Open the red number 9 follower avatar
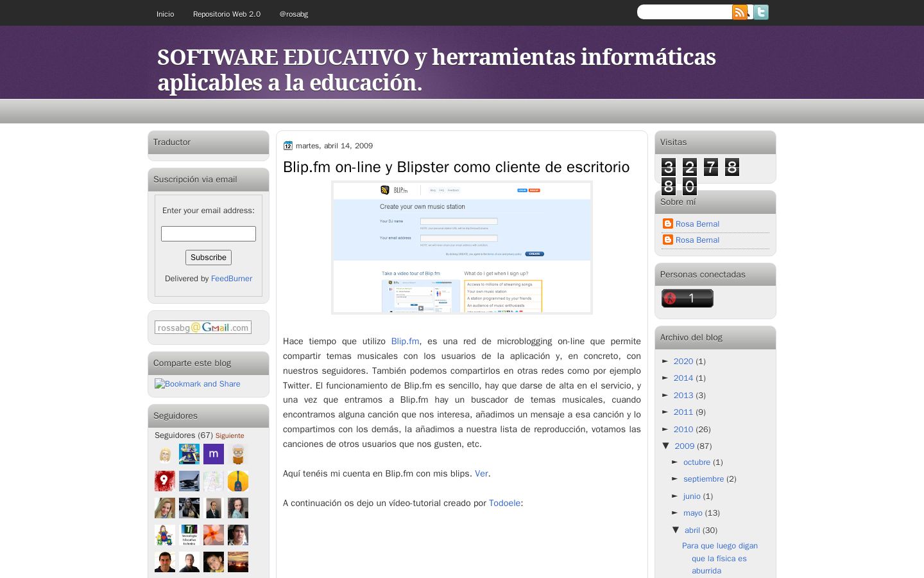This screenshot has width=924, height=578. pyautogui.click(x=165, y=481)
